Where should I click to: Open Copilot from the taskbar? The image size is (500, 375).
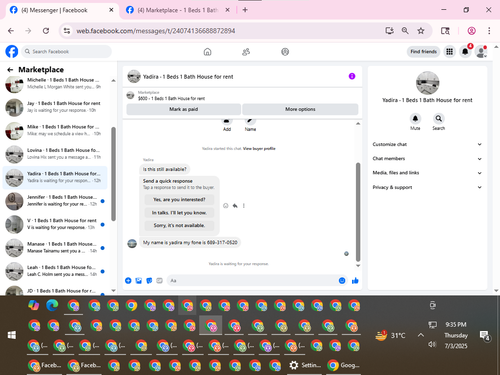(x=34, y=305)
